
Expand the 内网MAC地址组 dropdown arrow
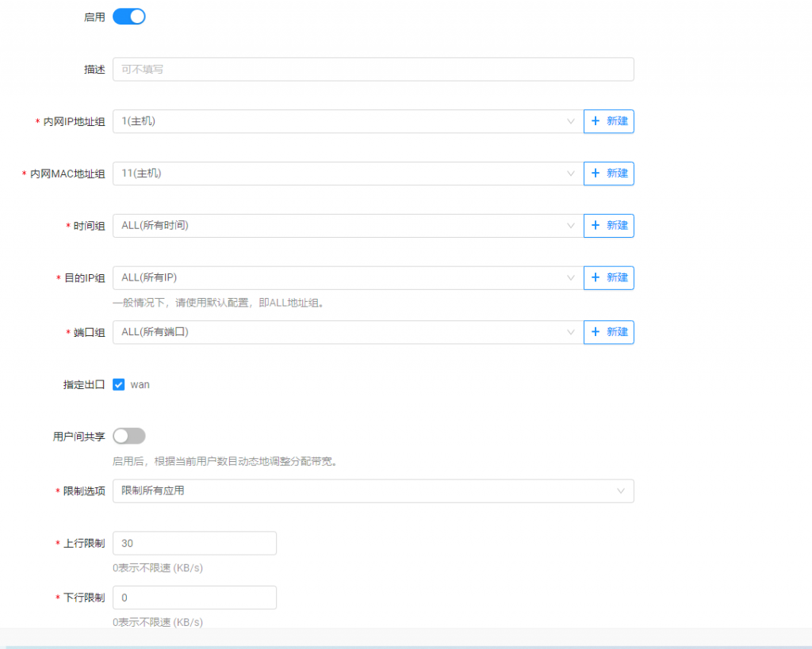click(x=570, y=174)
